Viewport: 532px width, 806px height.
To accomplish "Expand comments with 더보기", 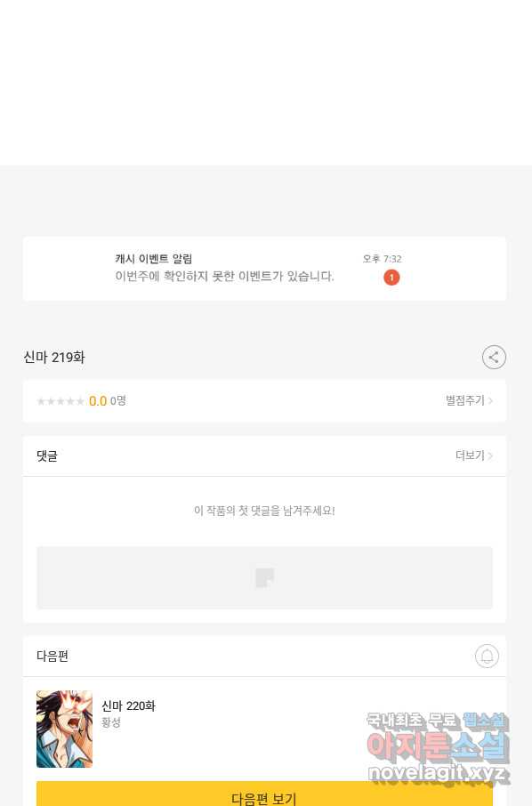I will (470, 455).
